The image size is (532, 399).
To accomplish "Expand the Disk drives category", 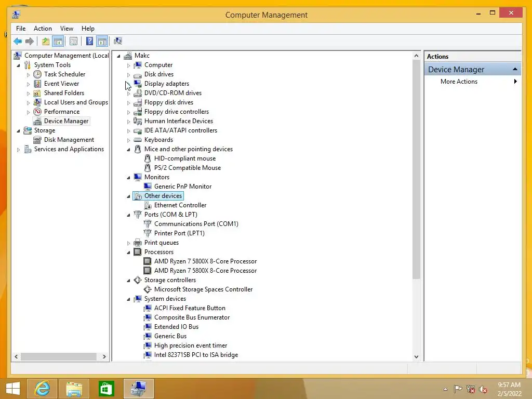I will coord(128,75).
